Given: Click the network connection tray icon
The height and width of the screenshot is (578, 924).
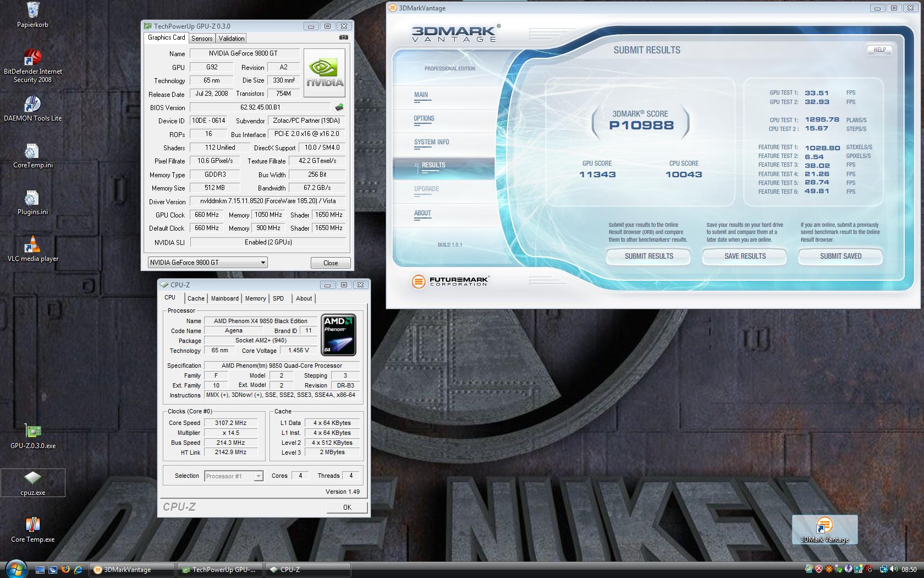Looking at the screenshot, I should (883, 569).
